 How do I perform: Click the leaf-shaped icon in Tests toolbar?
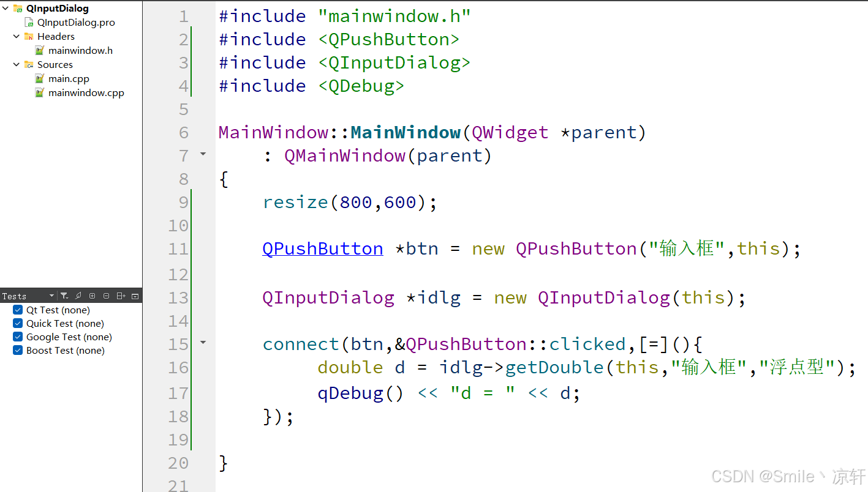78,296
